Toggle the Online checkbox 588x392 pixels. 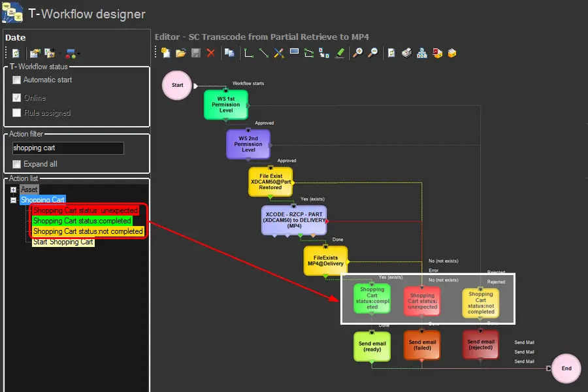(17, 97)
